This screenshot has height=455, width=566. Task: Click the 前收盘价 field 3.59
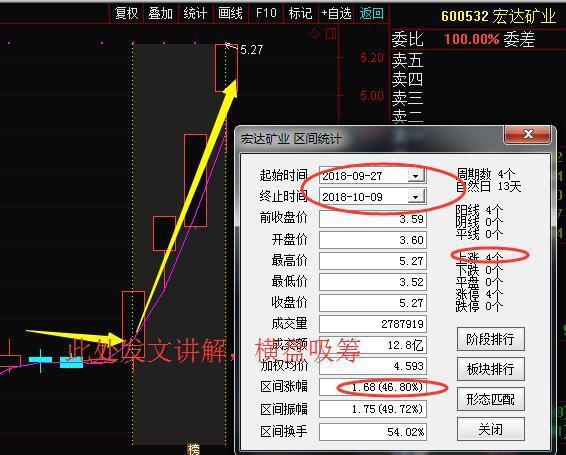(x=373, y=219)
